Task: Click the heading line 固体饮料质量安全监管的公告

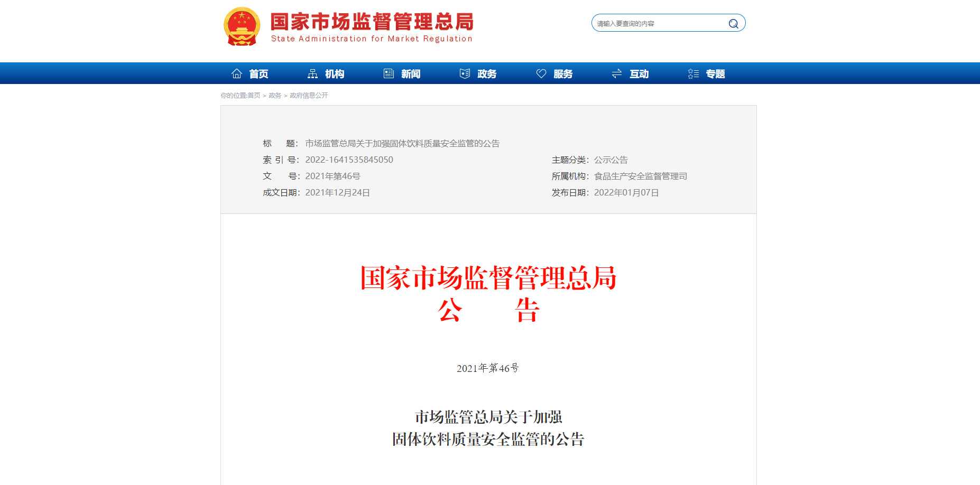Action: tap(488, 439)
